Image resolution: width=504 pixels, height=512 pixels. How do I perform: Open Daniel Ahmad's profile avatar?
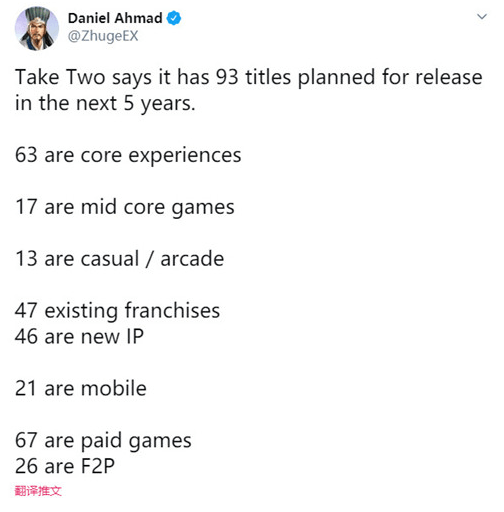(x=37, y=28)
